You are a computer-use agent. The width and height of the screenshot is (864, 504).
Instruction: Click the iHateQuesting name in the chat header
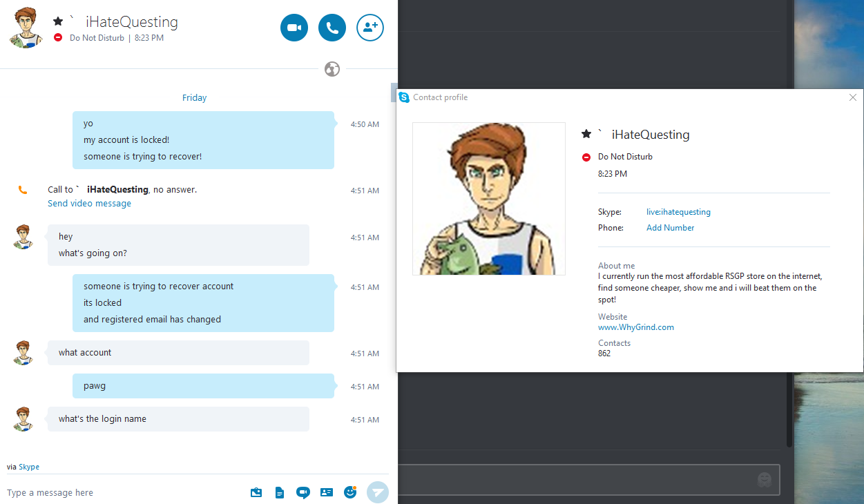(x=132, y=22)
